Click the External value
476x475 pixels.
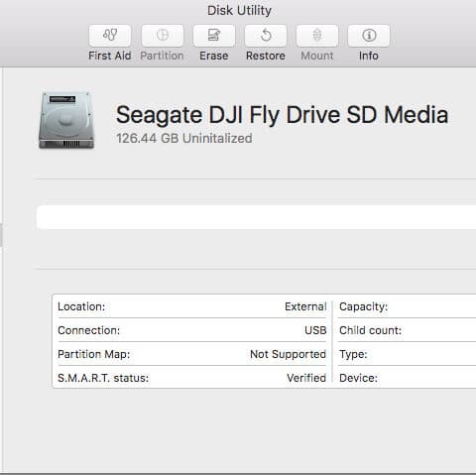305,306
